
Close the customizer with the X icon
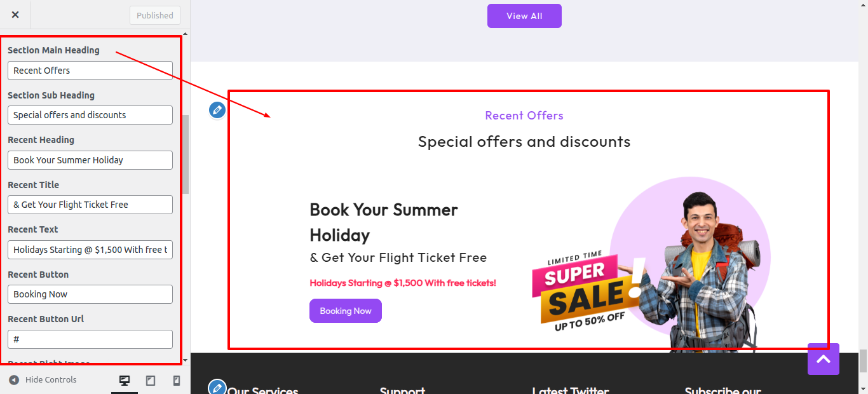(15, 15)
